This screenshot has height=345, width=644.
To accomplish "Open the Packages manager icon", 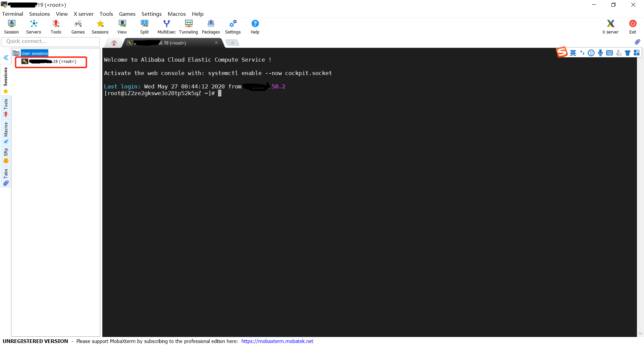I will (211, 26).
